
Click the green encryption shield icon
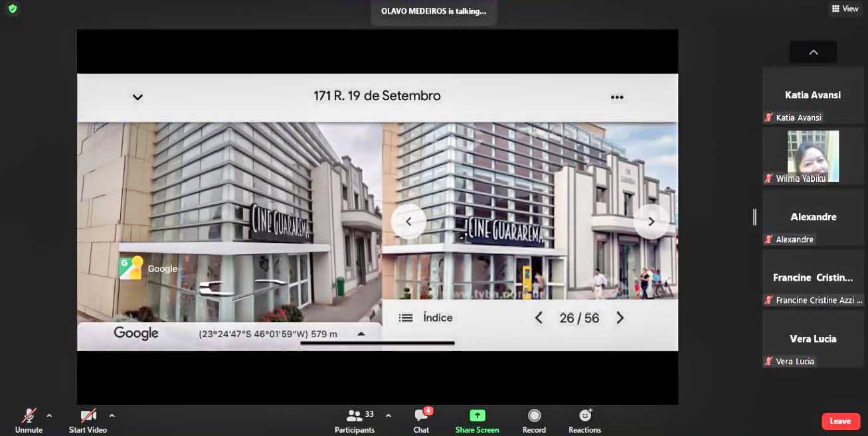click(12, 9)
